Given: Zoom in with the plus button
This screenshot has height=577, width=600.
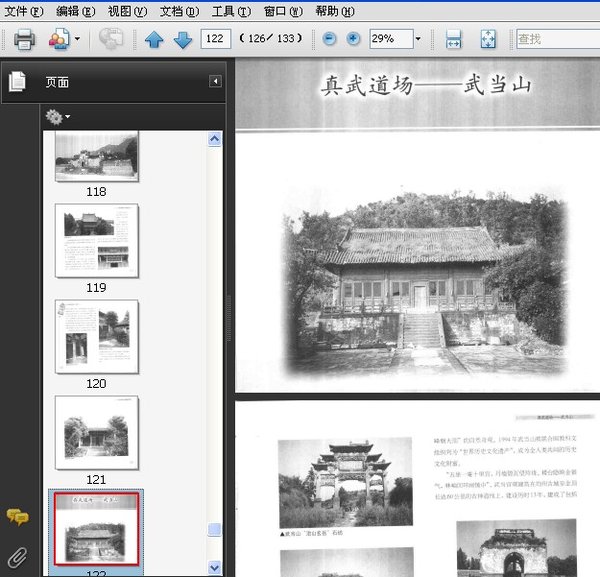Looking at the screenshot, I should [353, 39].
